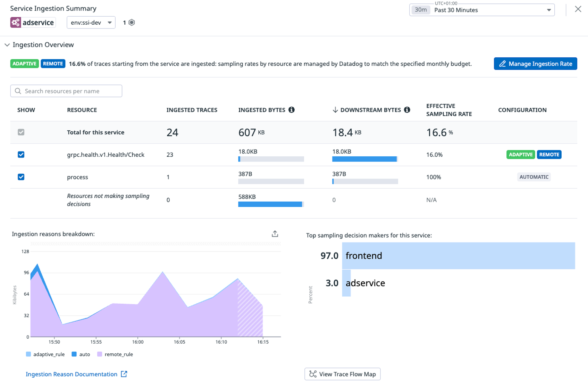Click the hexagon icon next to the count 1

131,22
